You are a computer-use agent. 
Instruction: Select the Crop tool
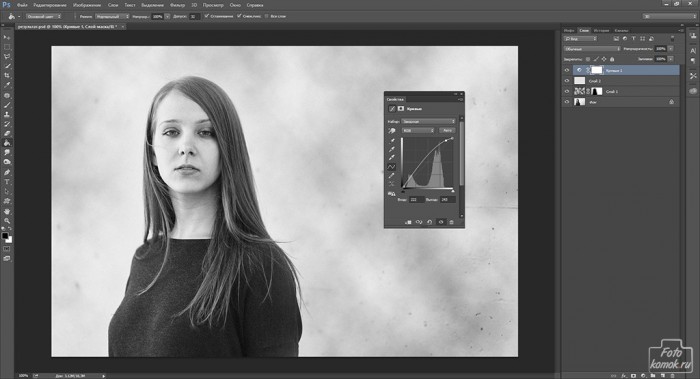click(7, 75)
